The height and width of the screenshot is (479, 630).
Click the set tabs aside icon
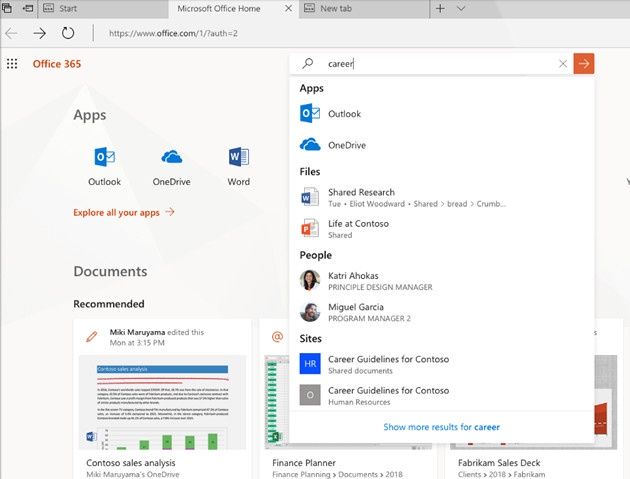coord(27,8)
